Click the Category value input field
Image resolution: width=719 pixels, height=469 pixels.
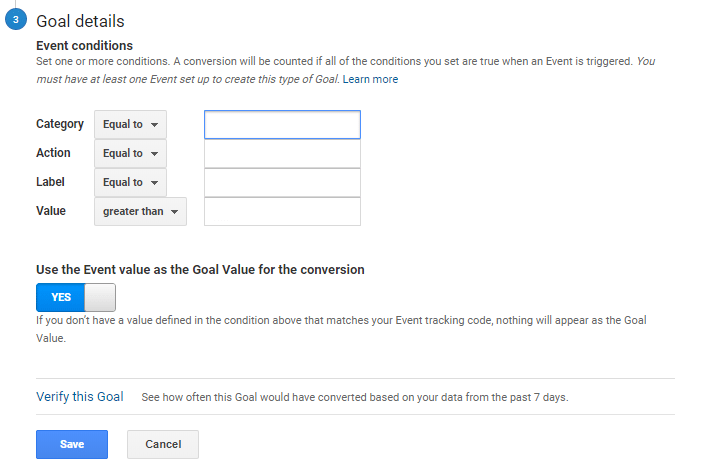(x=282, y=124)
